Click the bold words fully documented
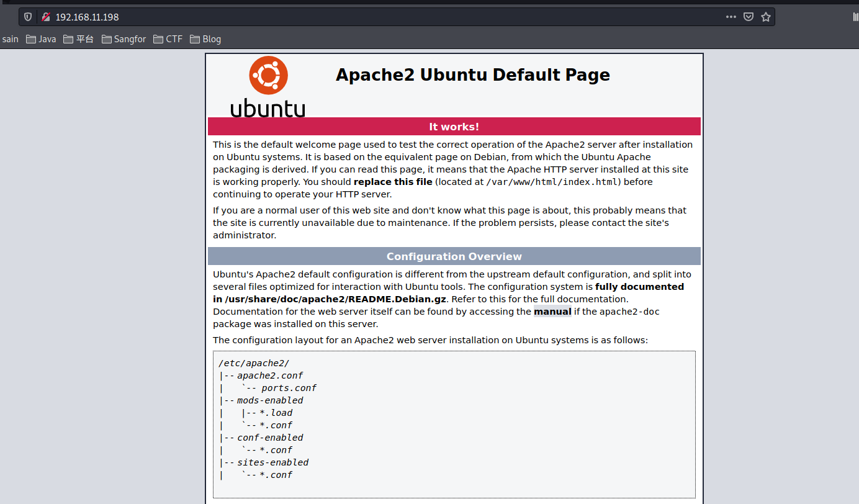The height and width of the screenshot is (504, 859). pyautogui.click(x=639, y=287)
